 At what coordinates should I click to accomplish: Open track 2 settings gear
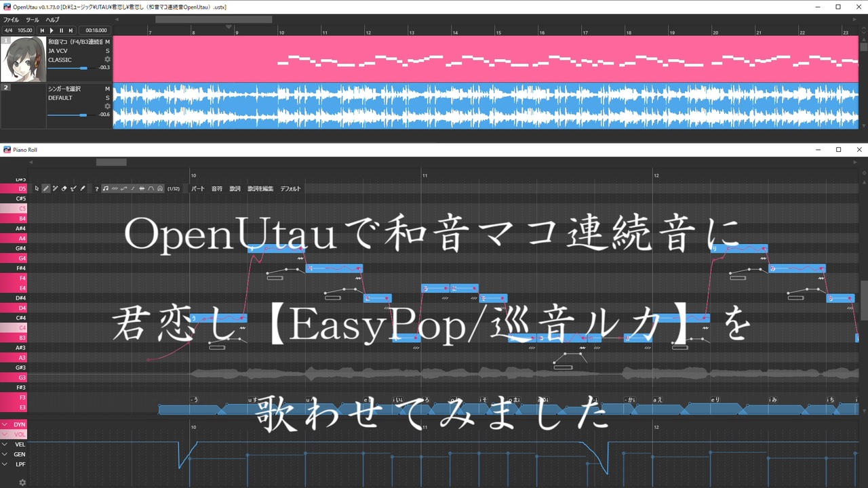tap(107, 106)
